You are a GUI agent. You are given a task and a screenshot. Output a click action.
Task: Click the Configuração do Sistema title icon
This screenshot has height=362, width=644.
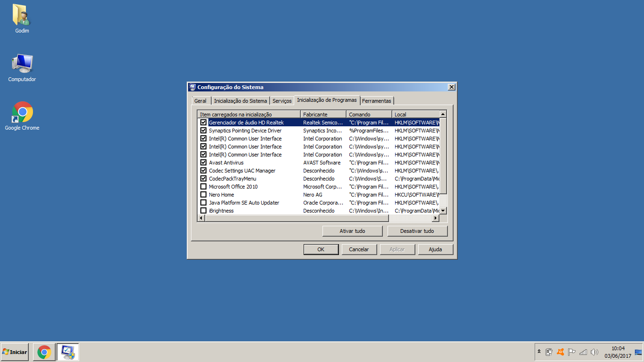[x=192, y=87]
